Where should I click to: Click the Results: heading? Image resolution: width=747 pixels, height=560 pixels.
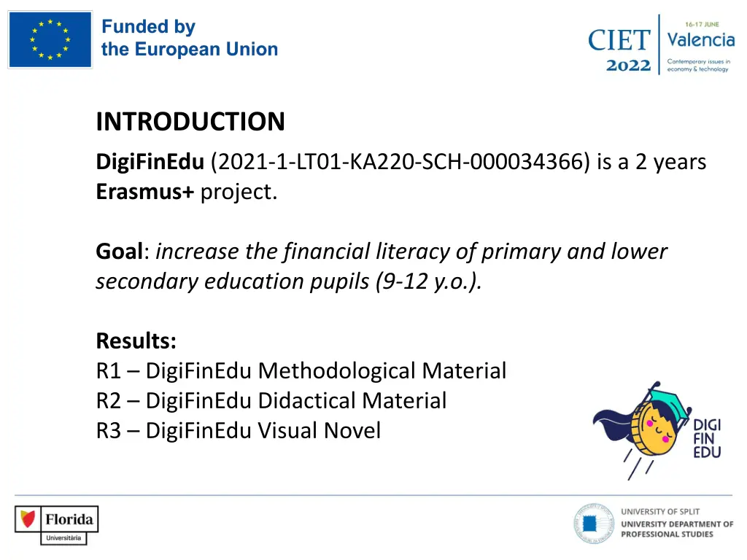pyautogui.click(x=136, y=341)
